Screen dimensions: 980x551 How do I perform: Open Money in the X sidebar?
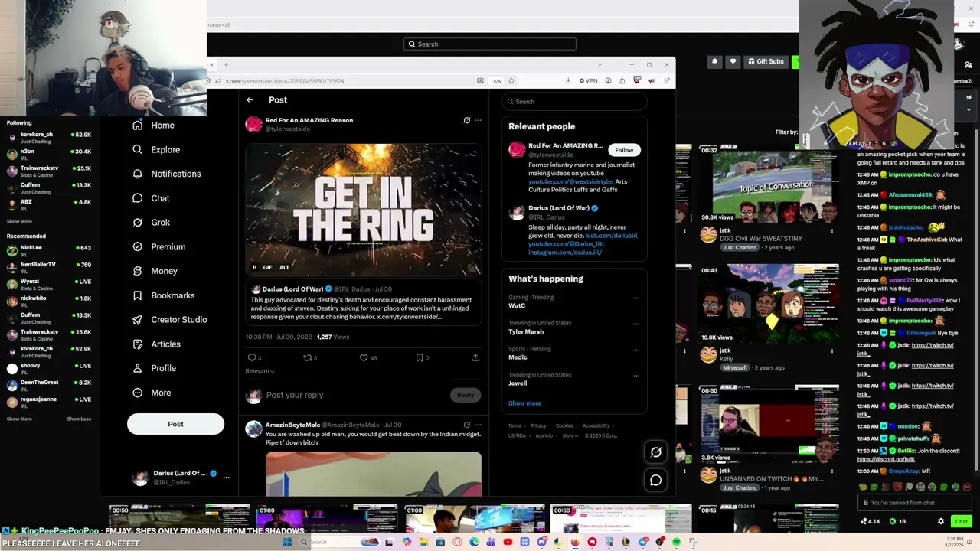155,271
